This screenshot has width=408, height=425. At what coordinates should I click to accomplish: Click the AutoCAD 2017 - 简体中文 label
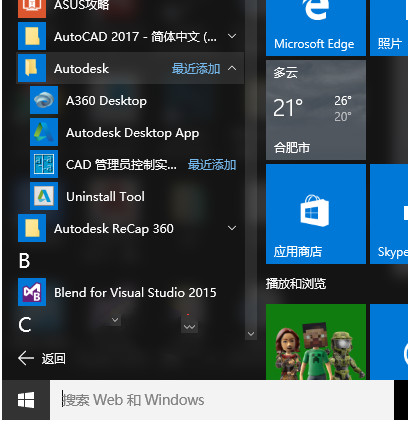[x=135, y=37]
